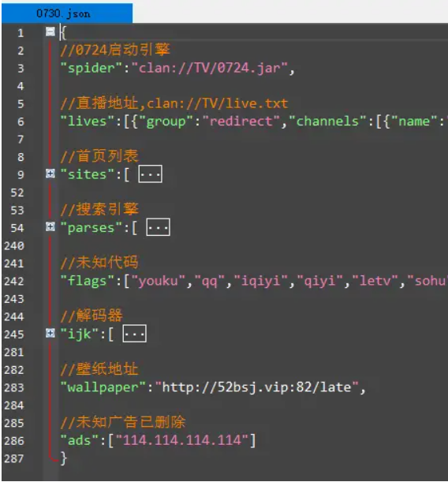Click the "qq" value in flags
The image size is (448, 482).
[x=209, y=281]
